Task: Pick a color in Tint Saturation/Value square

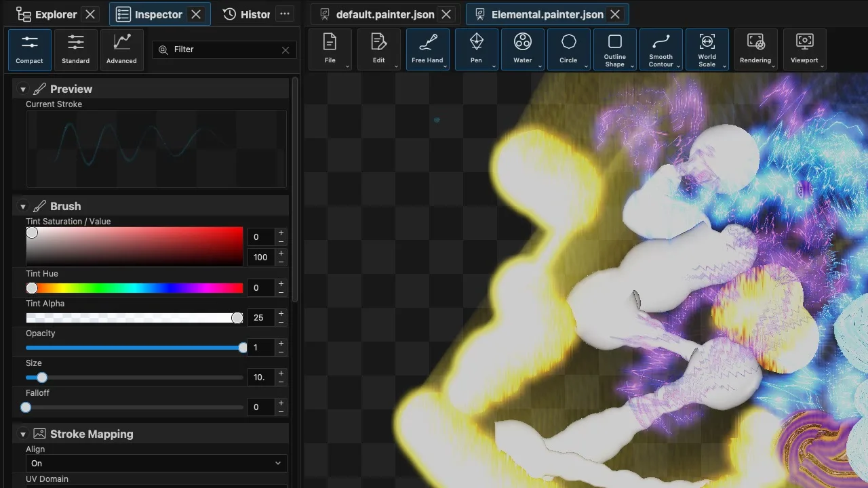Action: (134, 247)
